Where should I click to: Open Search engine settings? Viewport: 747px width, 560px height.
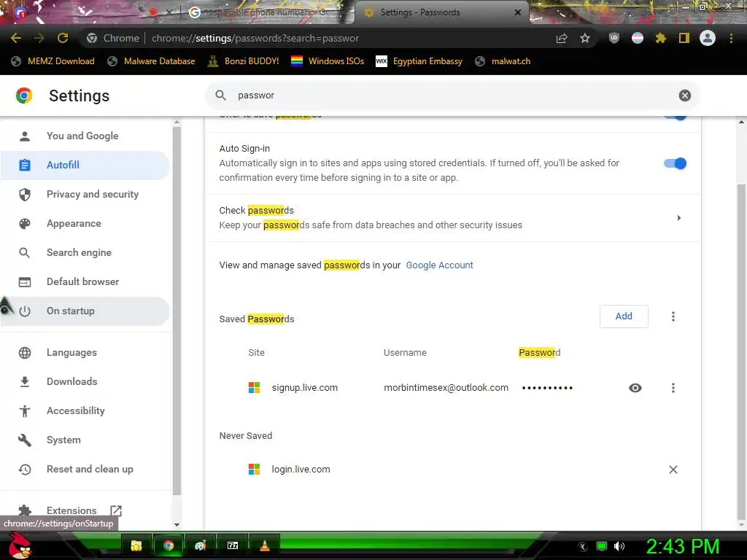tap(85, 252)
